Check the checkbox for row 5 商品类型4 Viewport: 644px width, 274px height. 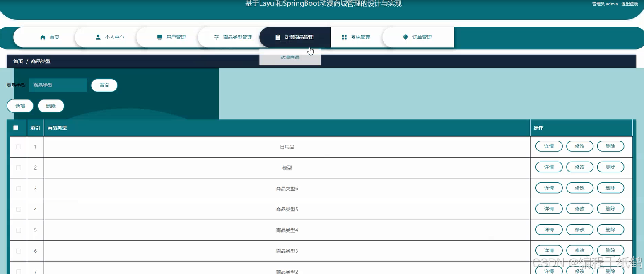coord(18,230)
